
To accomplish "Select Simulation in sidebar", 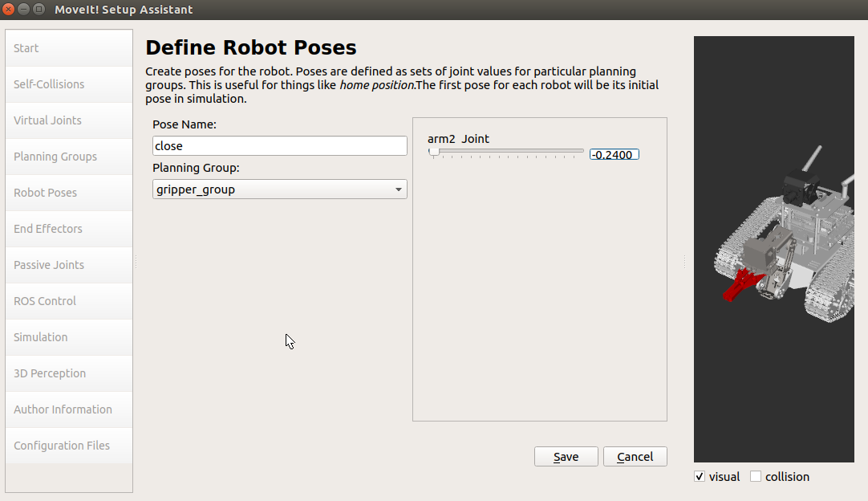I will (x=69, y=337).
